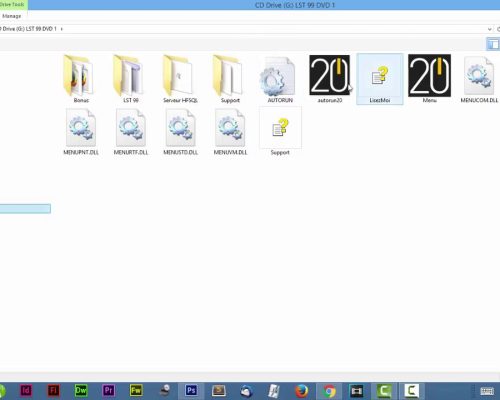Switch to Google Chrome in taskbar

(x=329, y=391)
